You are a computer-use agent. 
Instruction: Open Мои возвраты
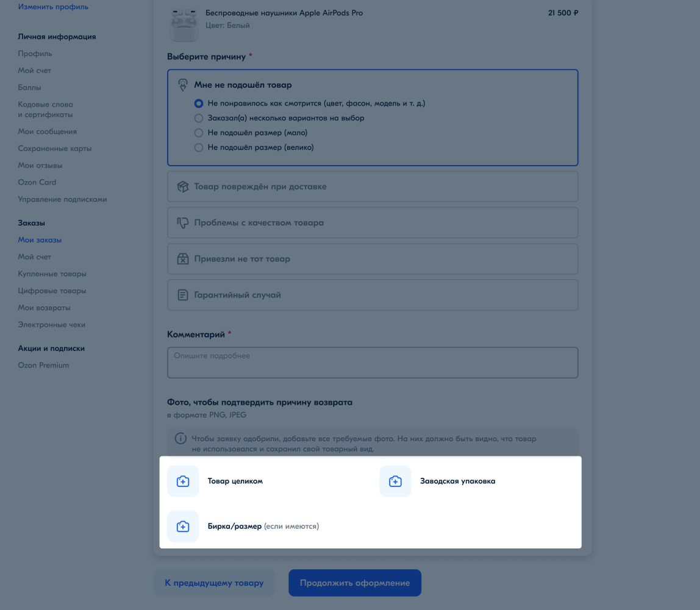(44, 308)
